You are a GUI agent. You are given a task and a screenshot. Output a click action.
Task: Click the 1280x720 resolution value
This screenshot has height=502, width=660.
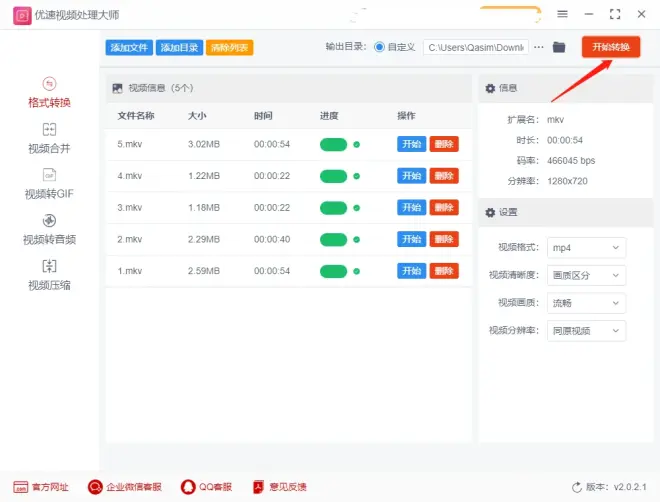point(567,181)
